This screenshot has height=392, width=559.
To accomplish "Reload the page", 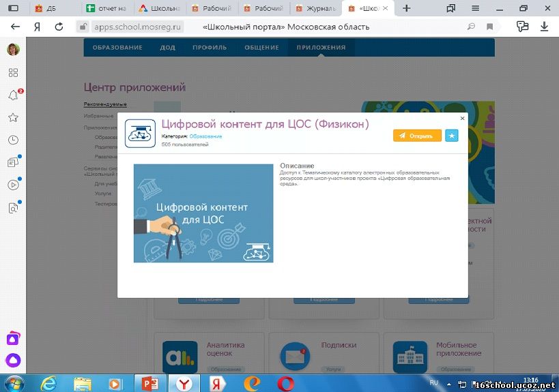I will [59, 27].
